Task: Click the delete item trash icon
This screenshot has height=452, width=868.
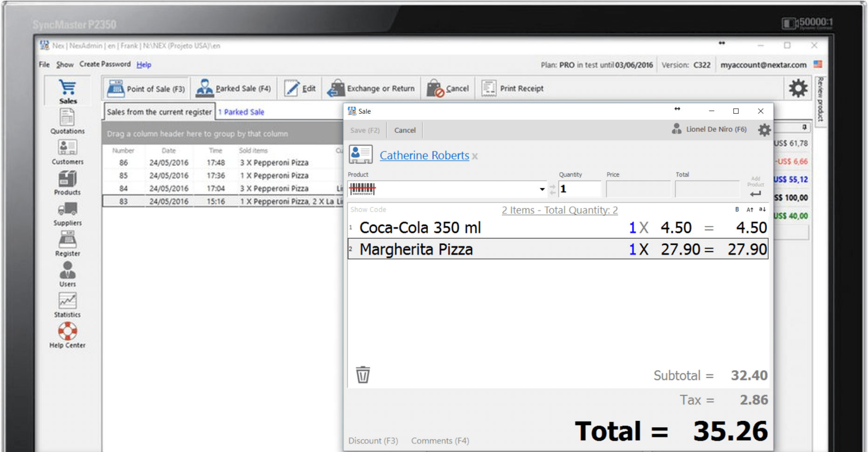Action: pyautogui.click(x=363, y=375)
